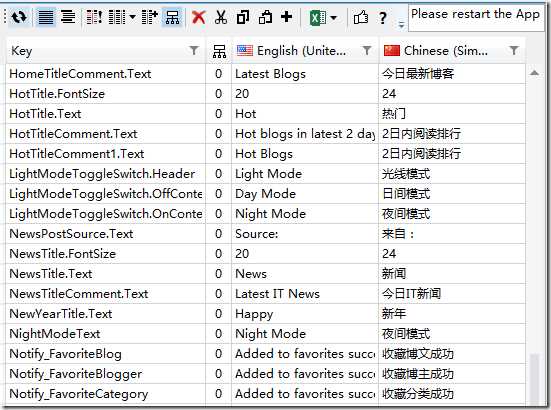Click the Copy icon in toolbar
The width and height of the screenshot is (551, 410).
243,17
